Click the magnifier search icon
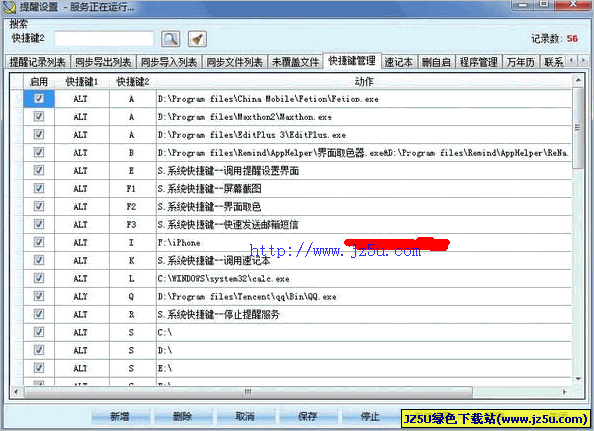Viewport: 594px width, 431px height. click(170, 39)
